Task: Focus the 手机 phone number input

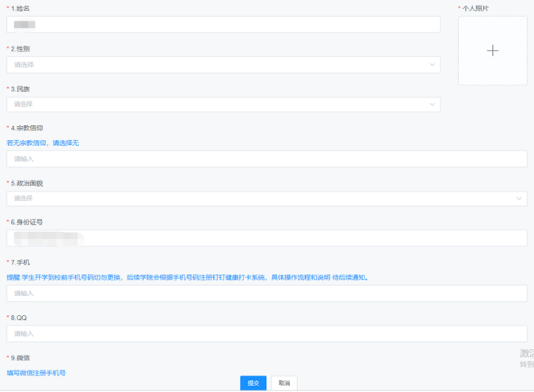Action: point(266,293)
